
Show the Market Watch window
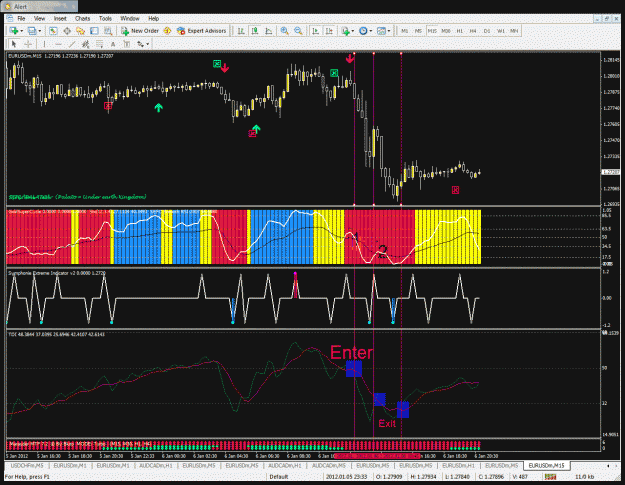click(x=53, y=31)
